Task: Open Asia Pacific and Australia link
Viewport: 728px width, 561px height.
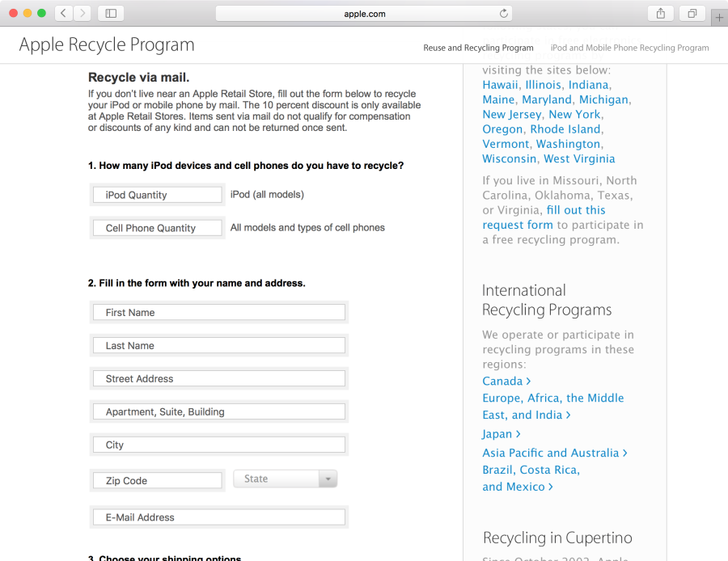Action: click(555, 453)
